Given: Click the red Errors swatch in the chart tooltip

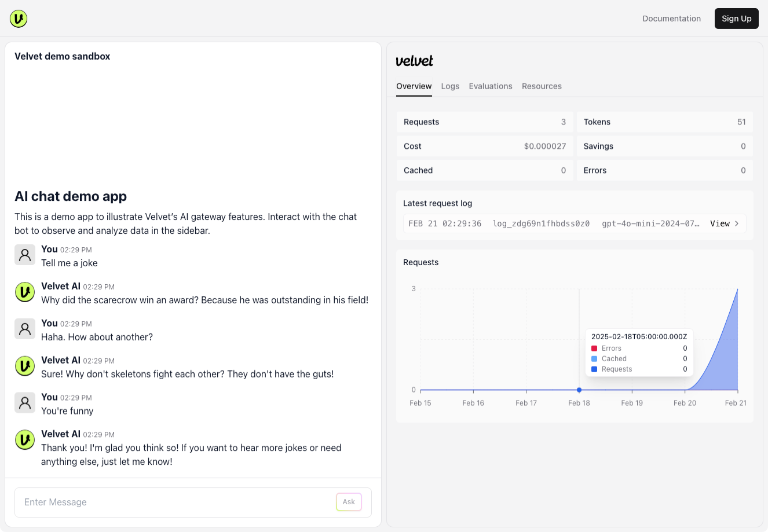Looking at the screenshot, I should tap(594, 348).
